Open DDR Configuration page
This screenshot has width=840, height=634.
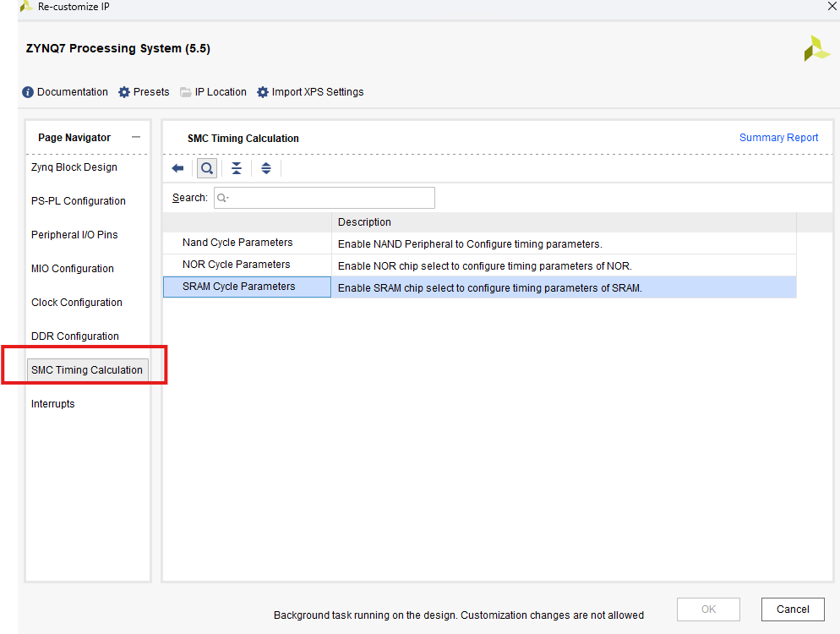tap(75, 336)
